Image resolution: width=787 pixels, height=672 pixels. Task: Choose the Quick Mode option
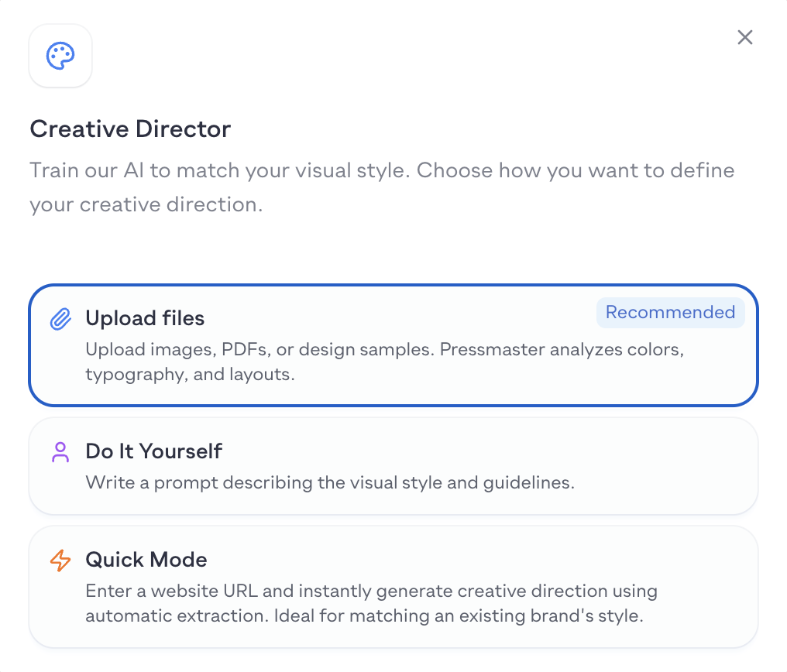tap(393, 587)
